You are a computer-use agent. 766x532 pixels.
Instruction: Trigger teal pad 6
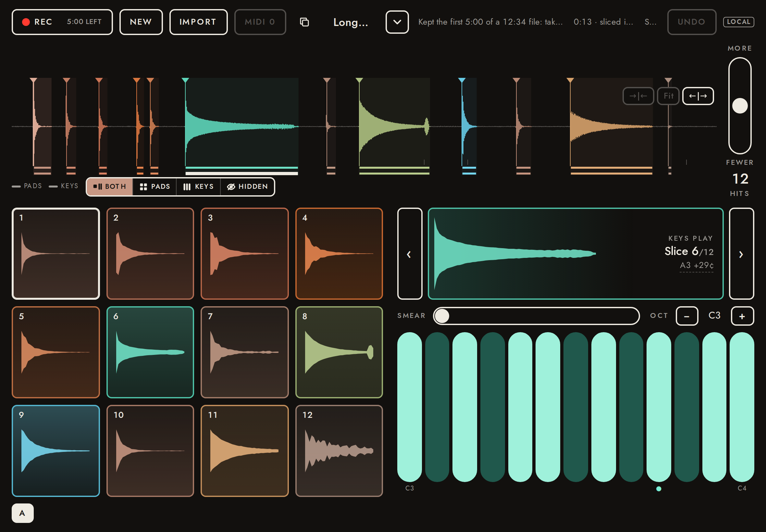pyautogui.click(x=150, y=352)
